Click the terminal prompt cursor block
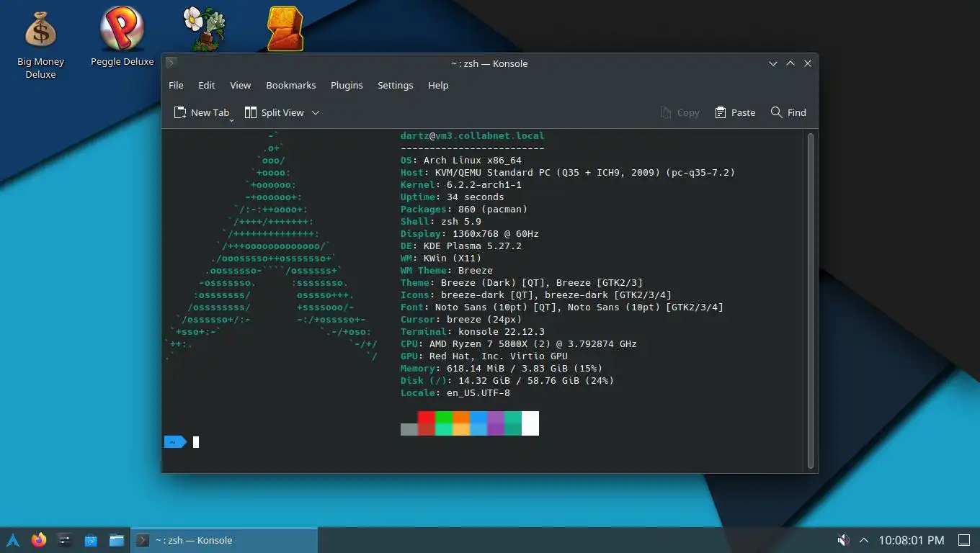Screen dimensions: 980x553 pyautogui.click(x=196, y=442)
